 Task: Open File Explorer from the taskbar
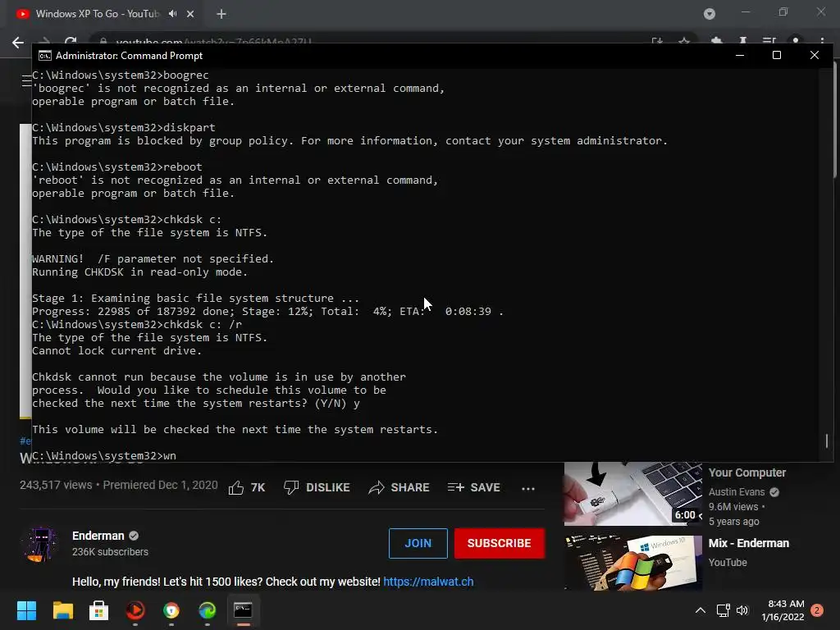tap(62, 610)
